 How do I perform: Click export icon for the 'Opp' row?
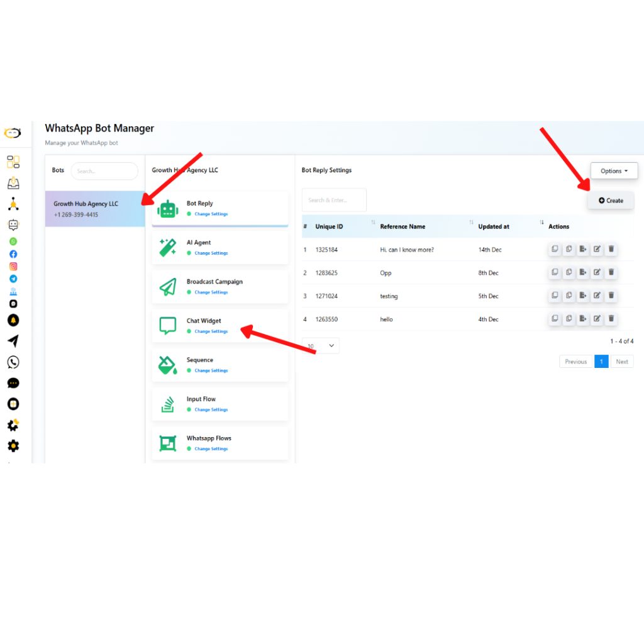(x=583, y=272)
